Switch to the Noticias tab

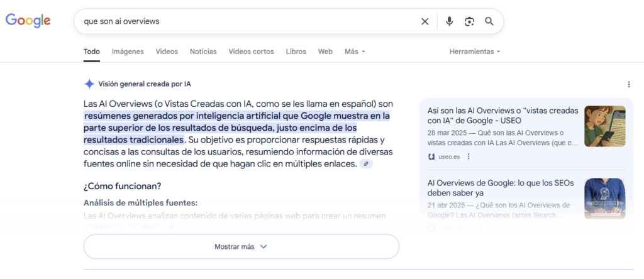(203, 52)
